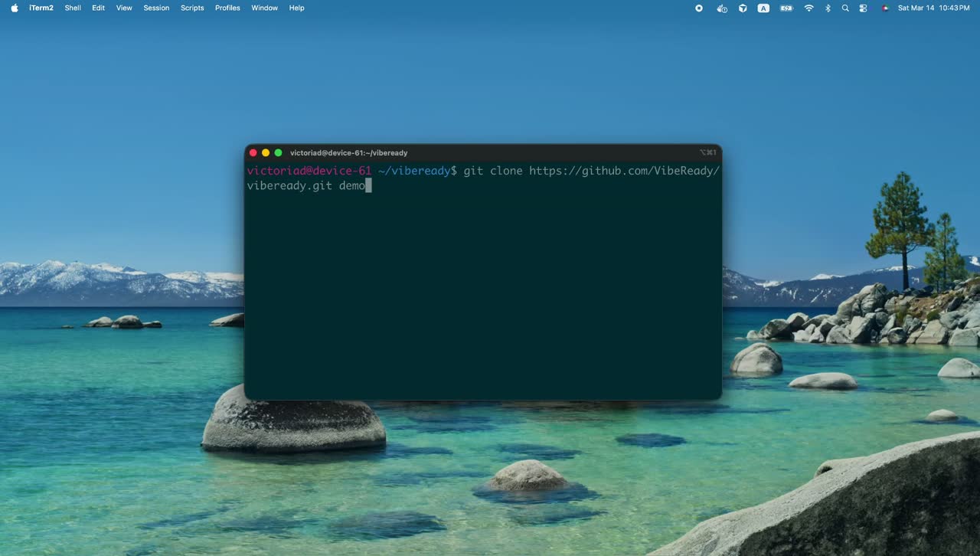The height and width of the screenshot is (556, 980).
Task: Open Control Center
Action: pos(864,8)
